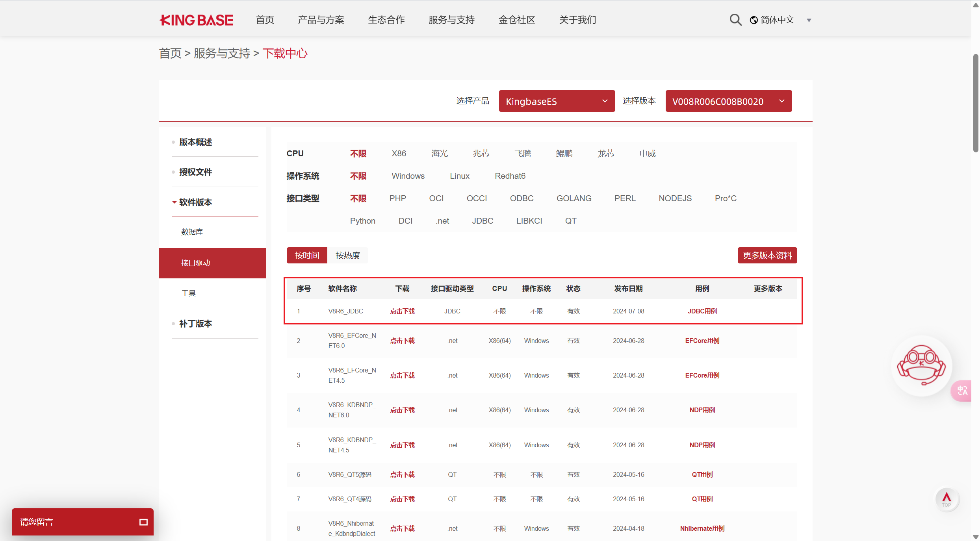Filter interface type by LIBKCI
980x541 pixels.
point(529,221)
